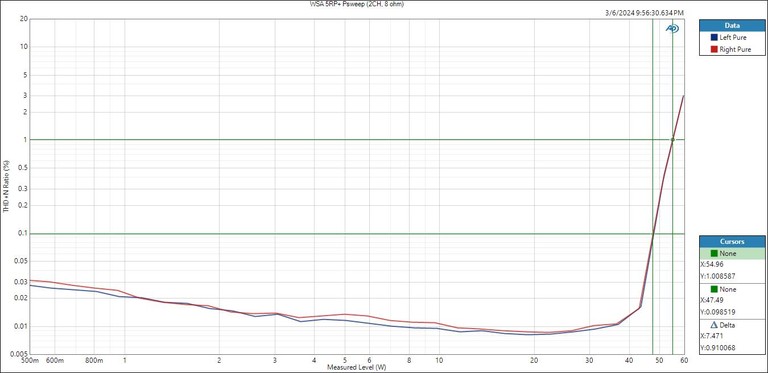Click the timestamp 3/6/2024 9:56:30.634 PM
This screenshot has height=373, width=768.
pyautogui.click(x=645, y=14)
